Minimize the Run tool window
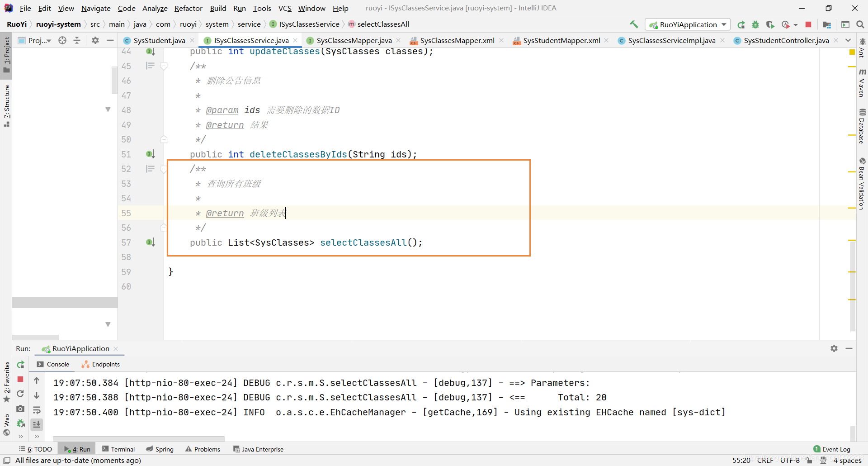 coord(849,348)
